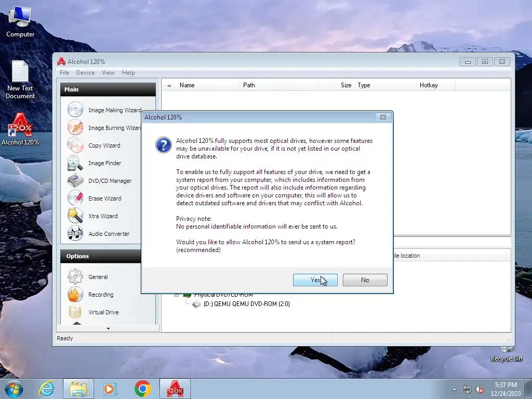Open File Explorer from taskbar
Viewport: 532px width, 399px height.
(78, 389)
